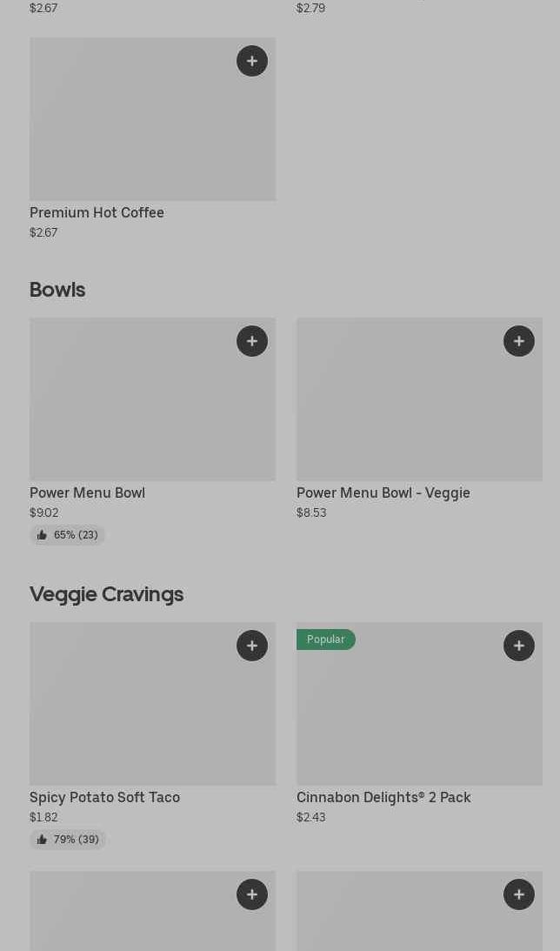
Task: Add the $9.02 Power Menu Bowl to cart
Action: (252, 341)
